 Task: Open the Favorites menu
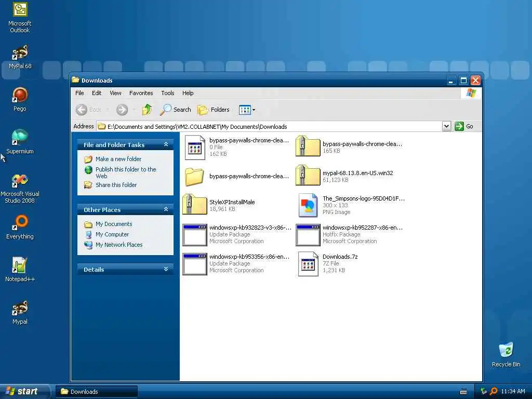(141, 93)
